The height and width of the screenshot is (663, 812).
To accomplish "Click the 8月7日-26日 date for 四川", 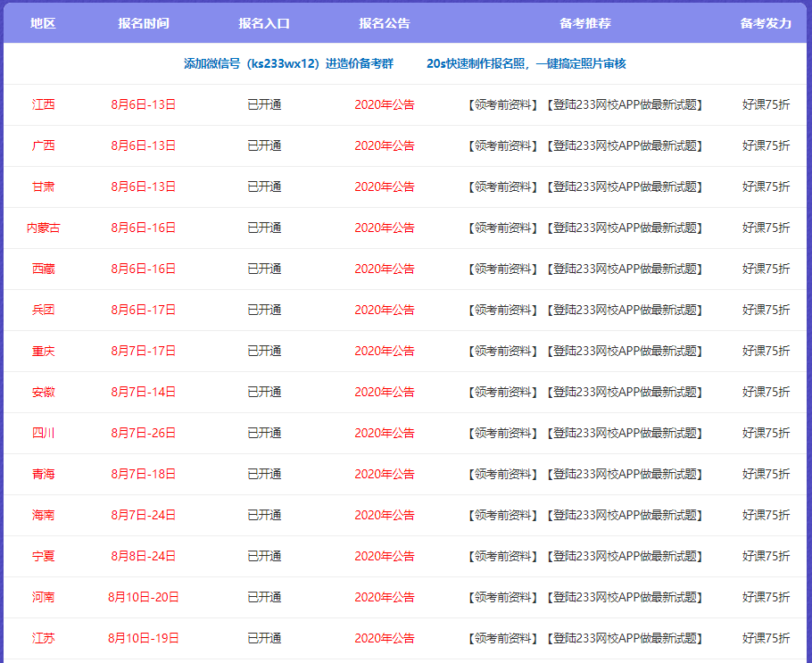I will (x=143, y=433).
